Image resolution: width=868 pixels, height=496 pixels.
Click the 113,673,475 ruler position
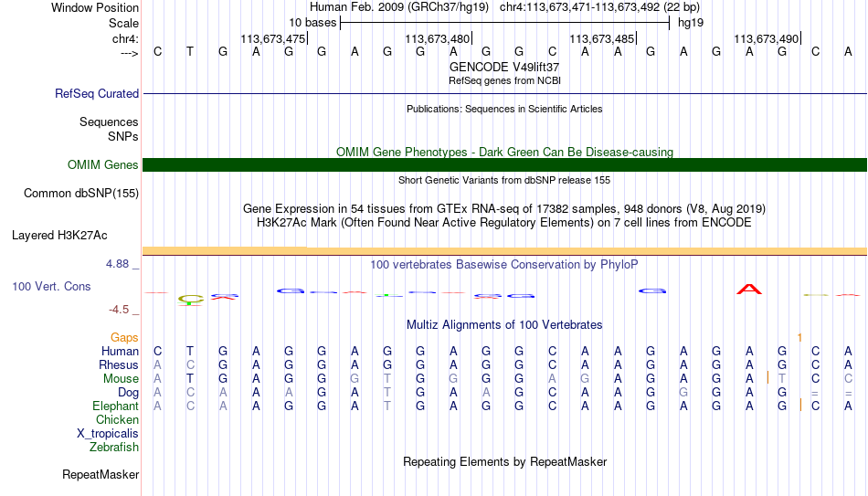pyautogui.click(x=273, y=38)
